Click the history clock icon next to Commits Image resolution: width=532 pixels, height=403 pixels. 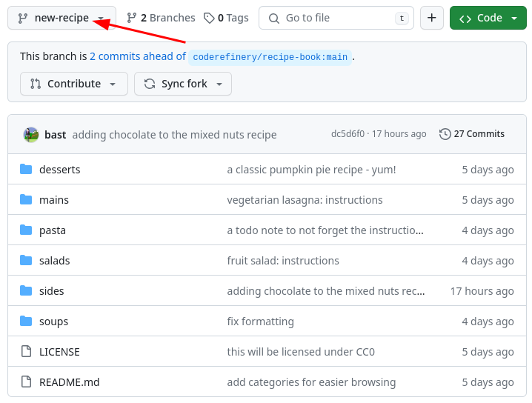point(445,134)
